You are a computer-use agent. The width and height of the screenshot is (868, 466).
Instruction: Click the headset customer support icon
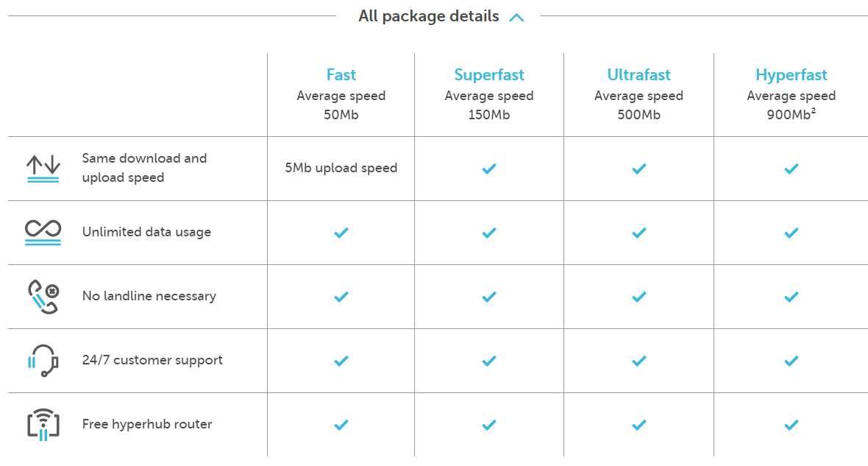43,361
